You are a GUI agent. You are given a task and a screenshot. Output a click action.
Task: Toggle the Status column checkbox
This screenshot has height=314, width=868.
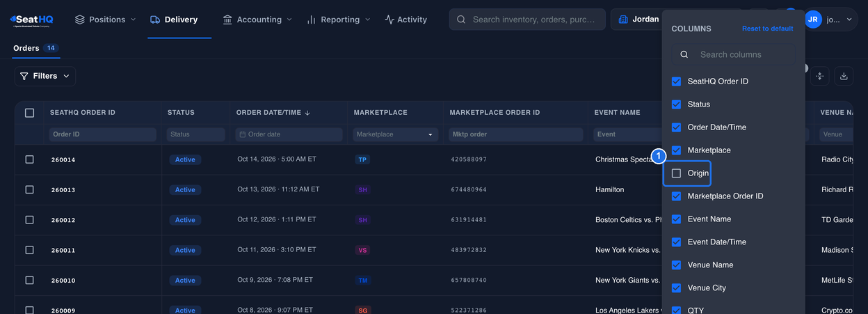click(676, 104)
